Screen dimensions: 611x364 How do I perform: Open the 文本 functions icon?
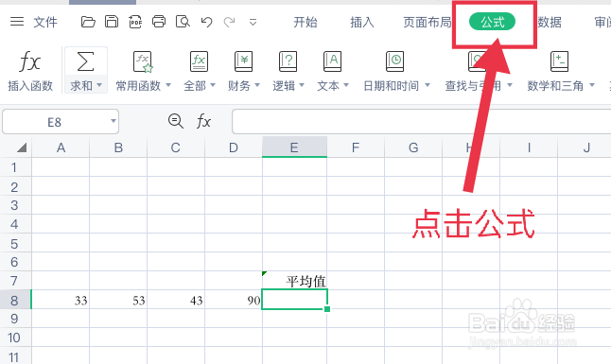tap(332, 61)
